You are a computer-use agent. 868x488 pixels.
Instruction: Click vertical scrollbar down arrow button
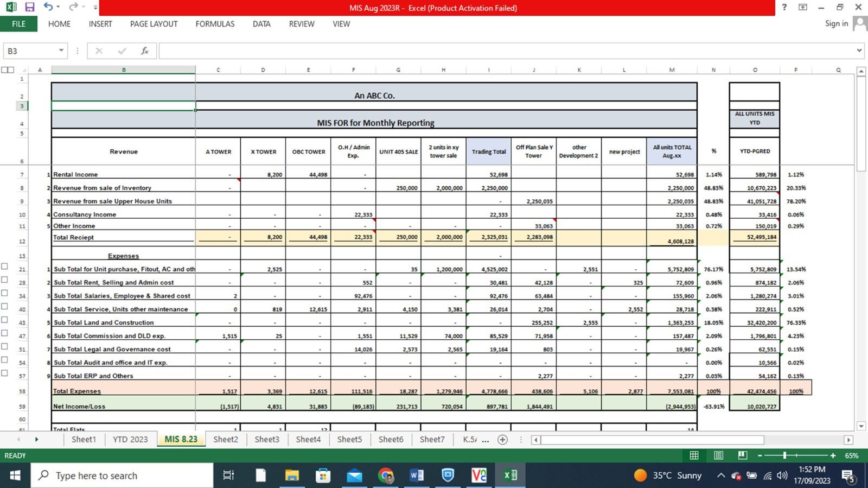click(861, 426)
